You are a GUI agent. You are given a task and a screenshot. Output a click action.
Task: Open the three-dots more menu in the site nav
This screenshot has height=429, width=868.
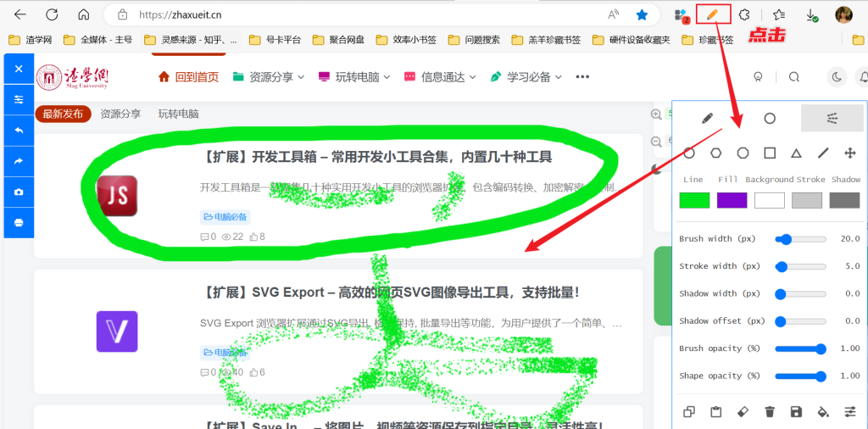click(x=582, y=77)
